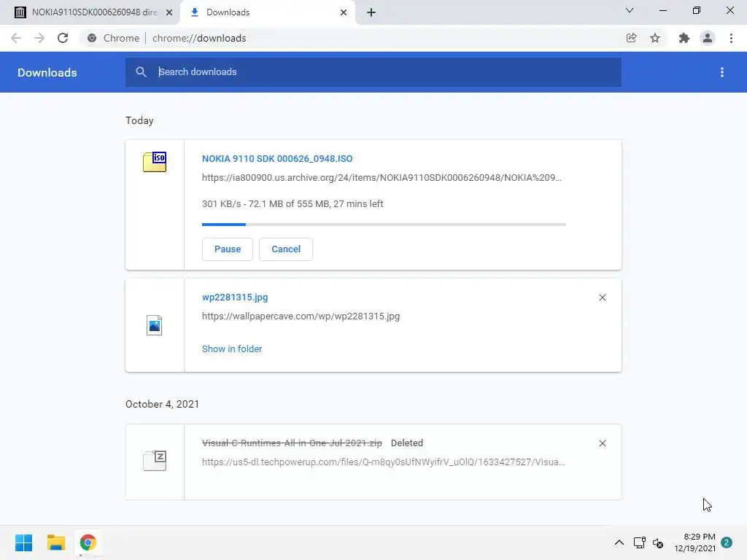Open the Windows Start menu

[x=24, y=542]
